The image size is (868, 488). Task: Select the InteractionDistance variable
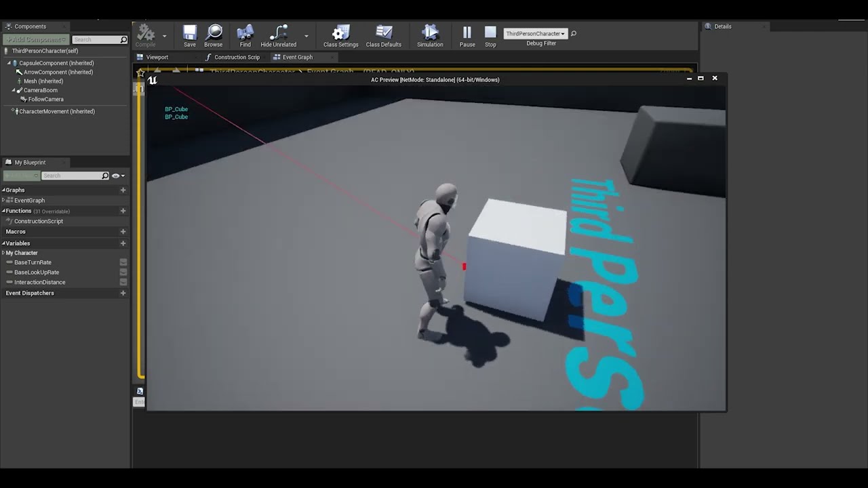click(x=40, y=282)
